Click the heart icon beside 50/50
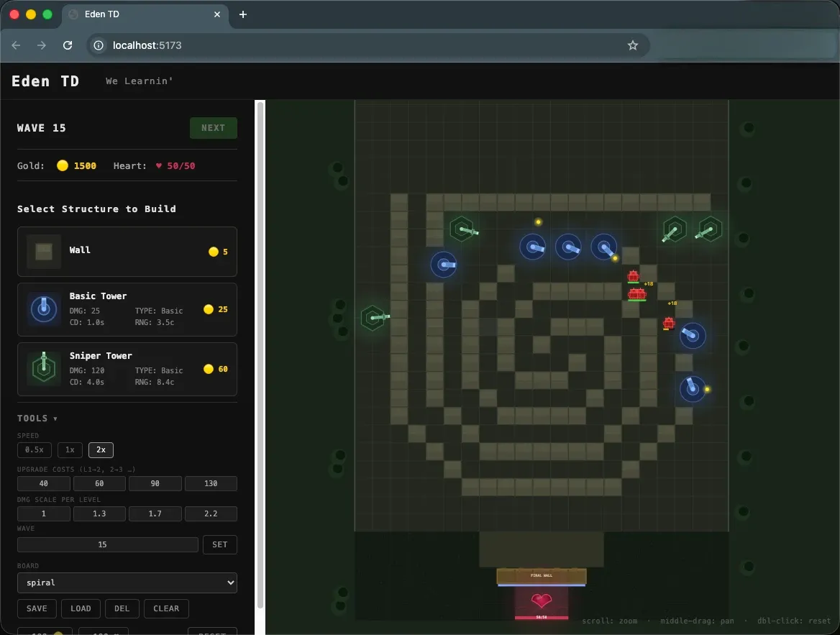 click(x=158, y=165)
